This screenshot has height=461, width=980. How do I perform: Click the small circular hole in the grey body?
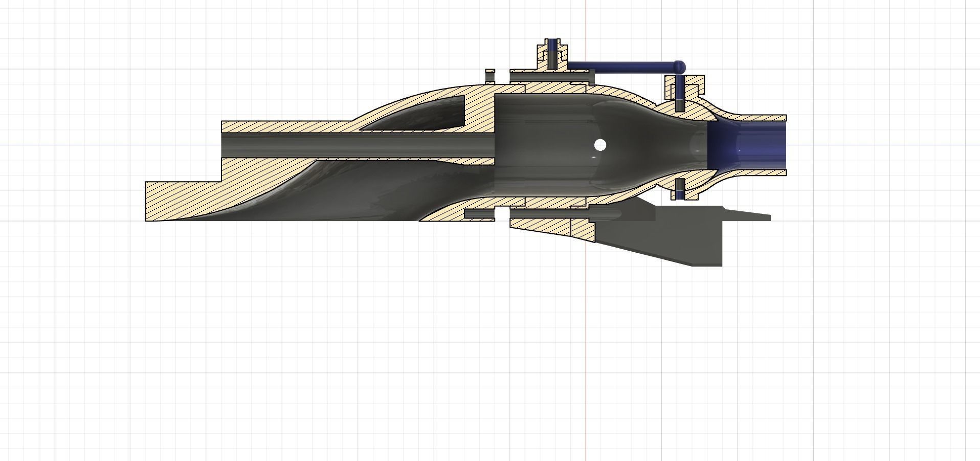[599, 144]
